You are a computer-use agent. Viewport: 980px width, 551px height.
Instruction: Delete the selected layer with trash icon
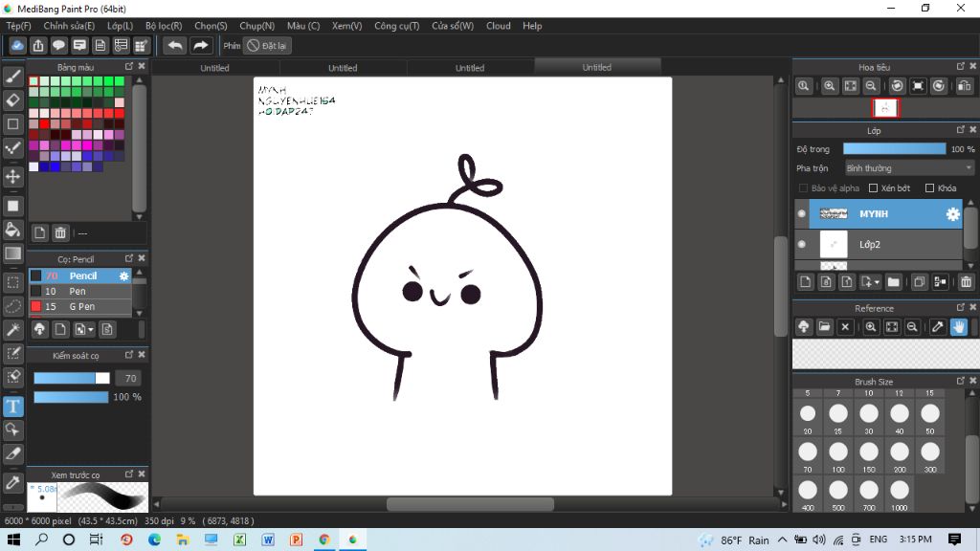966,282
